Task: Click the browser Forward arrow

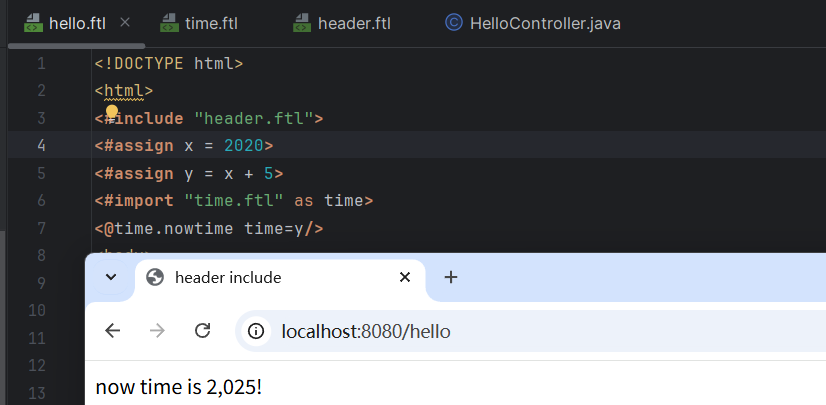Action: click(157, 331)
